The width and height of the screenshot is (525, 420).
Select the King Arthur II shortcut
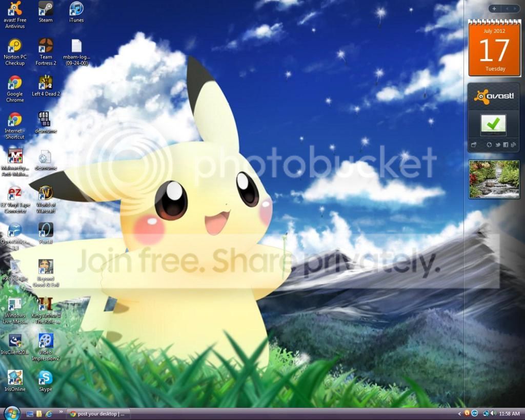(46, 310)
